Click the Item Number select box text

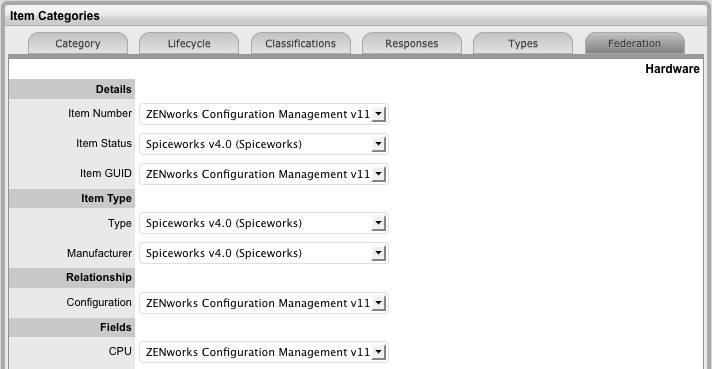258,114
